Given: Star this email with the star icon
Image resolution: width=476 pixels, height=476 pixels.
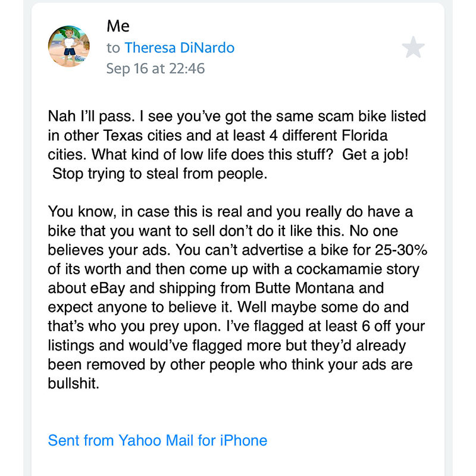Looking at the screenshot, I should [x=413, y=47].
